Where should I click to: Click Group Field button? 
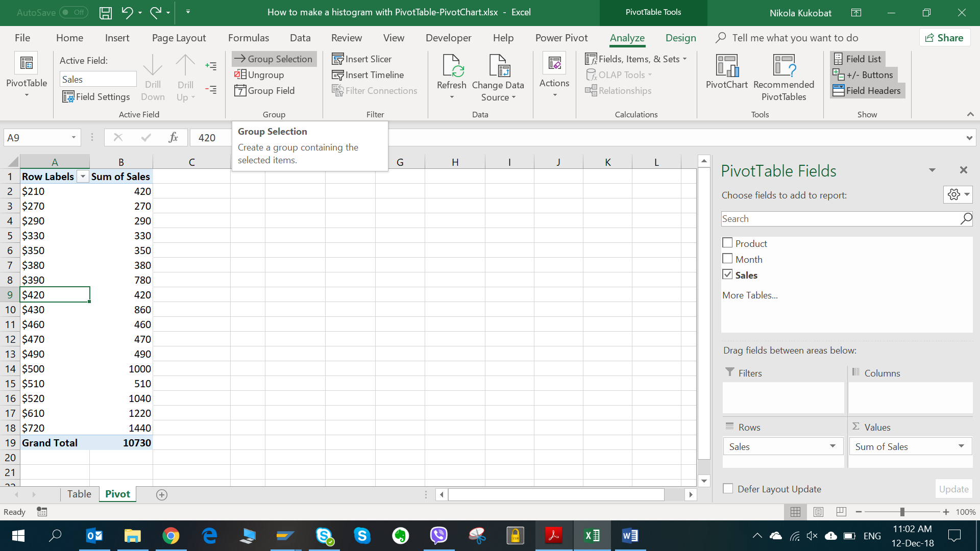click(265, 90)
